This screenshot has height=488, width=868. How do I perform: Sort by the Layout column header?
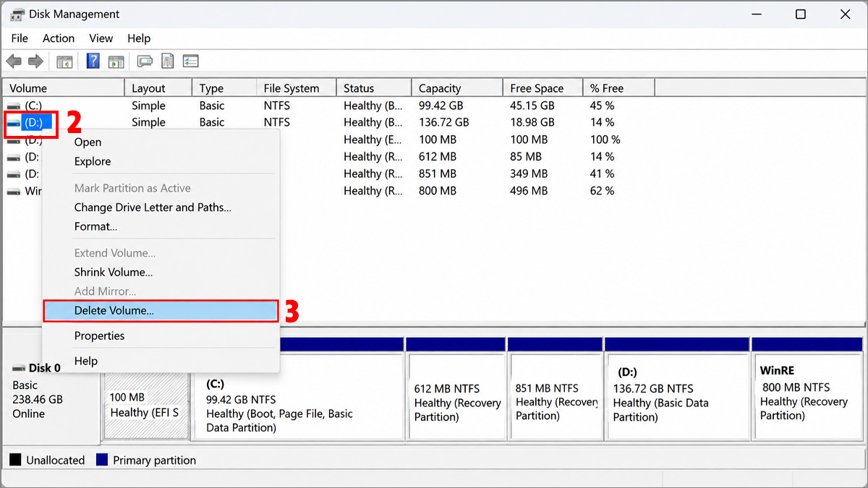point(158,88)
